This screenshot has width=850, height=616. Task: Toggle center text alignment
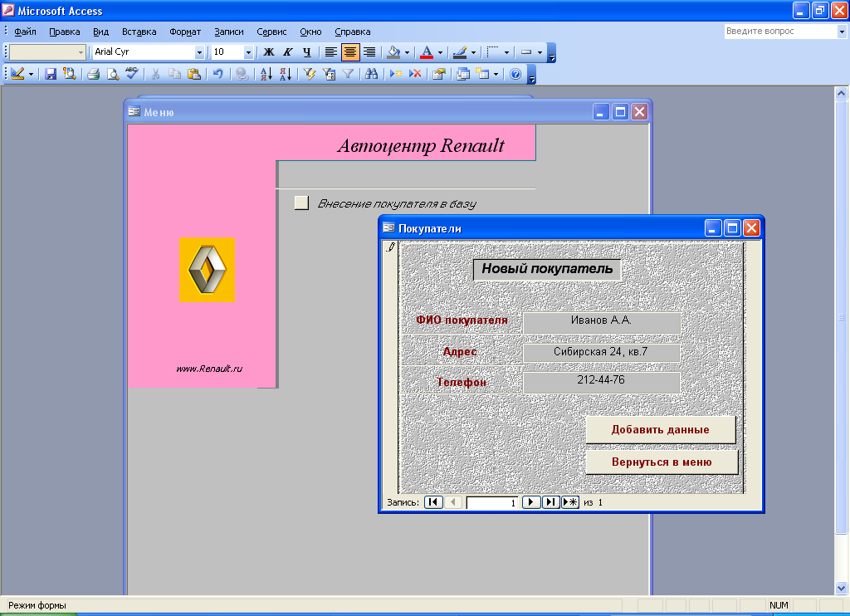pos(350,52)
